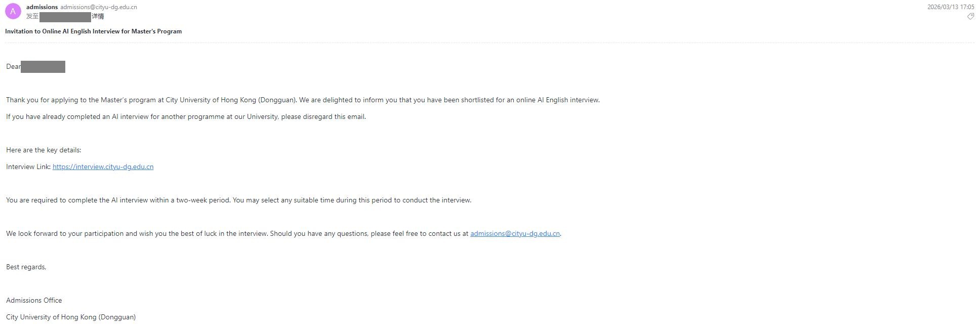Click the City University signature line at bottom
Screen dimensions: 980x329
71,317
